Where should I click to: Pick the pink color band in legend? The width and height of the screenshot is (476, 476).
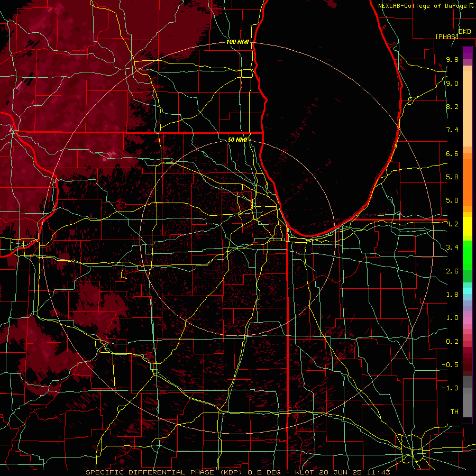tap(467, 321)
